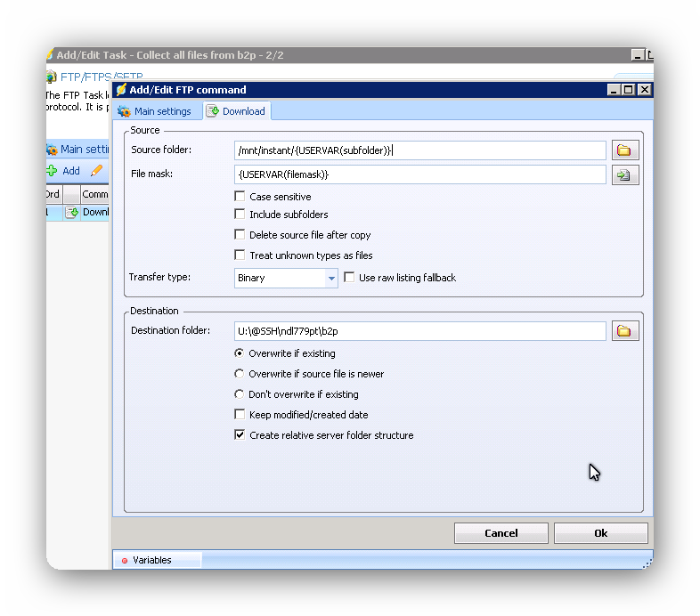Click into the Destination folder text field
The image size is (700, 616).
[419, 331]
